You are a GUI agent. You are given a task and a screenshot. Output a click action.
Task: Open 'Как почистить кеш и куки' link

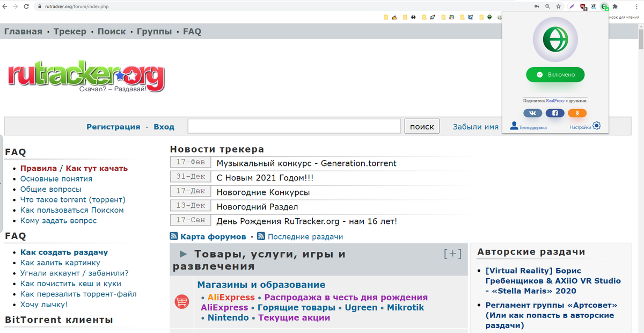pos(71,284)
